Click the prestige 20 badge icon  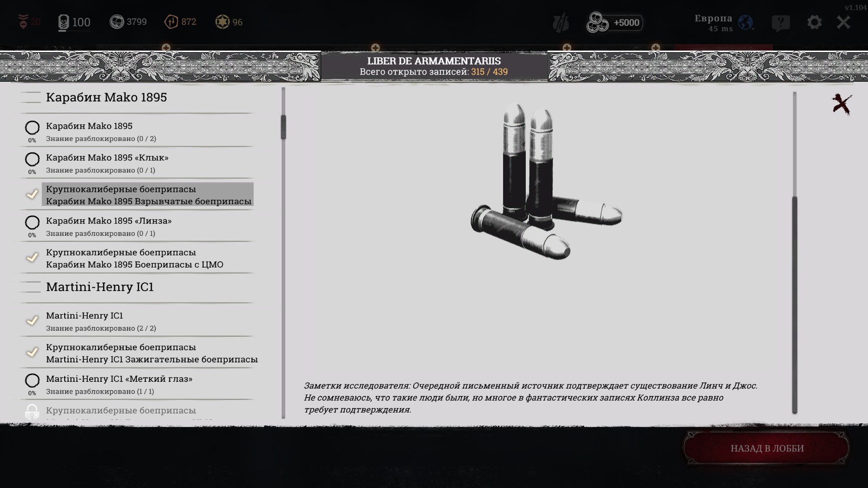(x=24, y=22)
